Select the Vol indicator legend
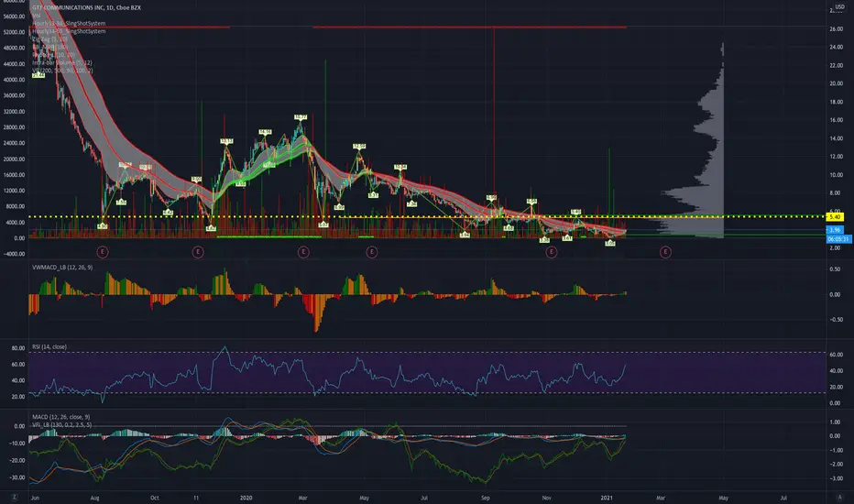The width and height of the screenshot is (854, 504). pos(36,16)
